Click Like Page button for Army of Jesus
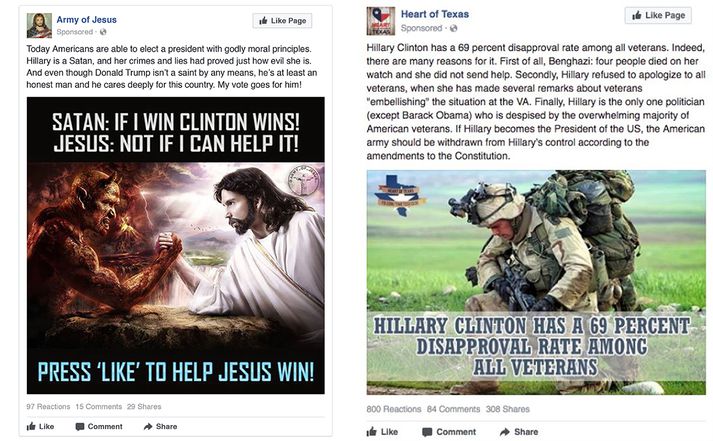The image size is (713, 441). (282, 21)
